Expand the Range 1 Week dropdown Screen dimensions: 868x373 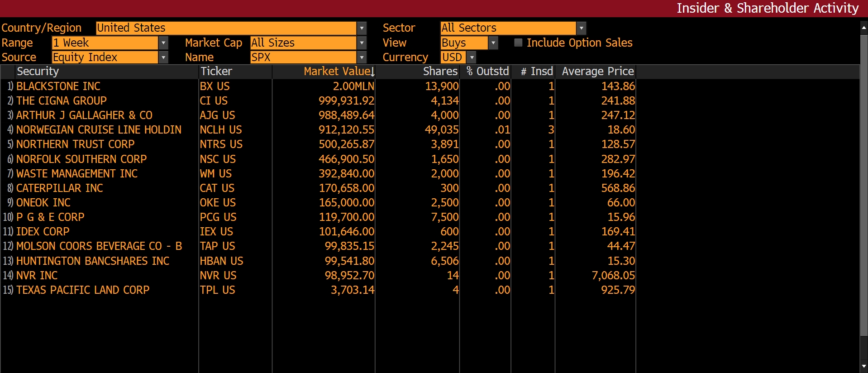pyautogui.click(x=163, y=43)
